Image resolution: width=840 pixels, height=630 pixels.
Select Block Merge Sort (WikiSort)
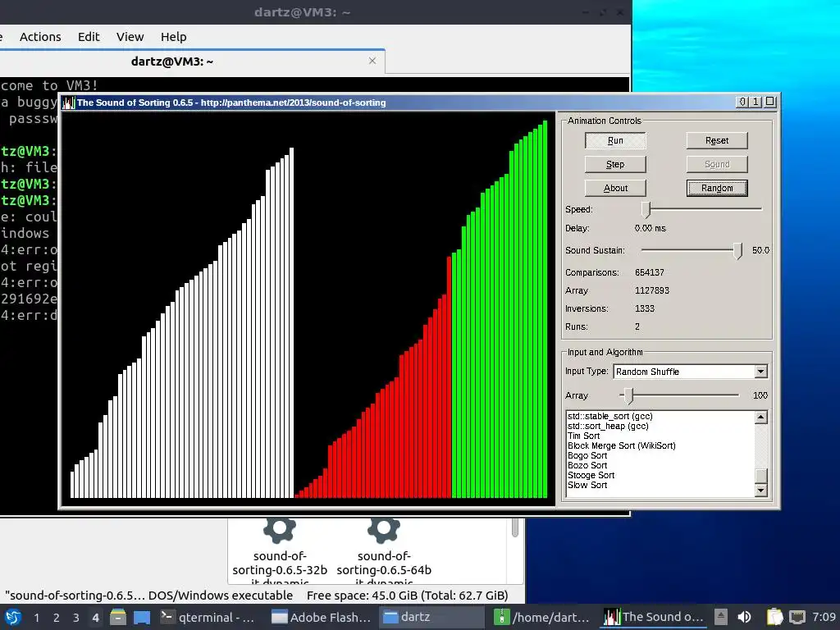point(622,445)
